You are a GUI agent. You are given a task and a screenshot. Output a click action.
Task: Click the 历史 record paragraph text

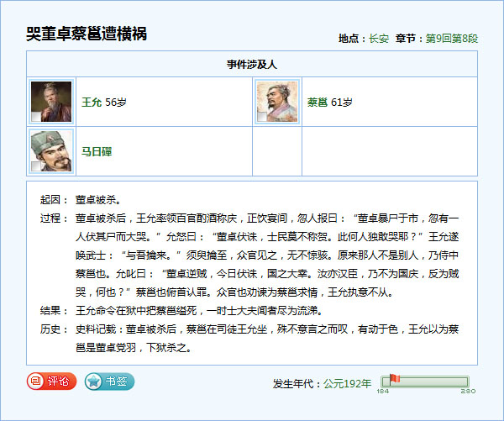269,336
